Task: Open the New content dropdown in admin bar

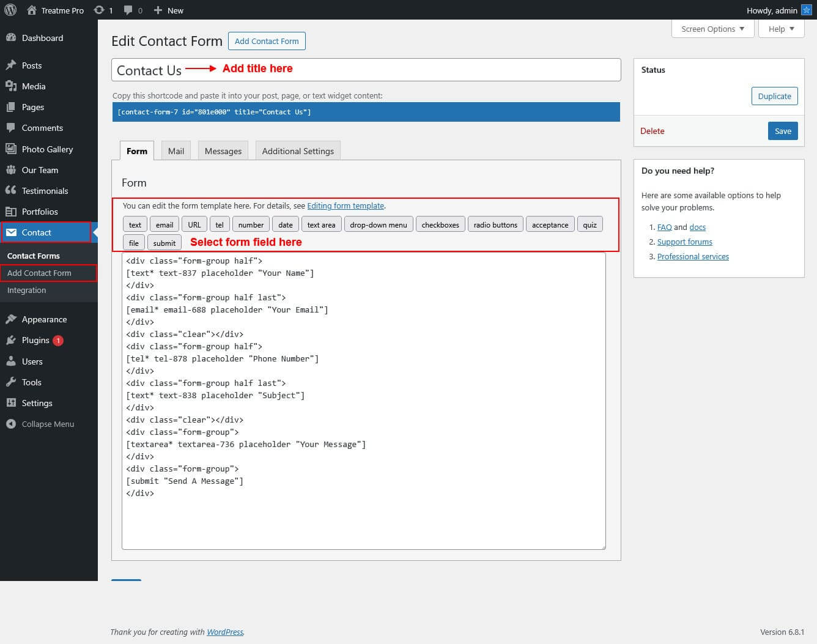Action: (x=168, y=10)
